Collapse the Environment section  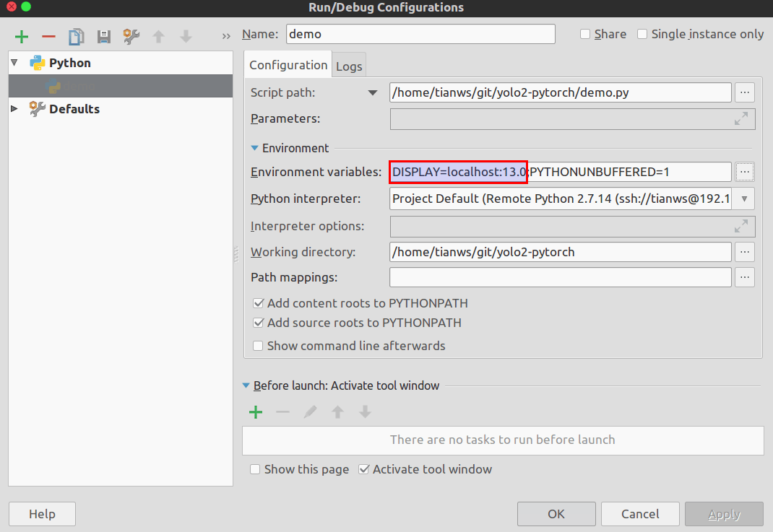click(x=254, y=148)
